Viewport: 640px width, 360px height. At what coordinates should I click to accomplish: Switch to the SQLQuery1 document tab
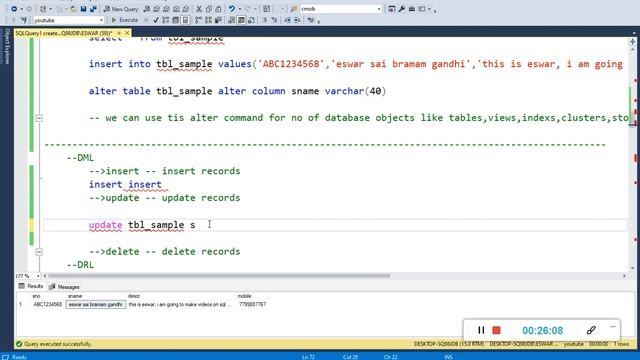pos(64,33)
